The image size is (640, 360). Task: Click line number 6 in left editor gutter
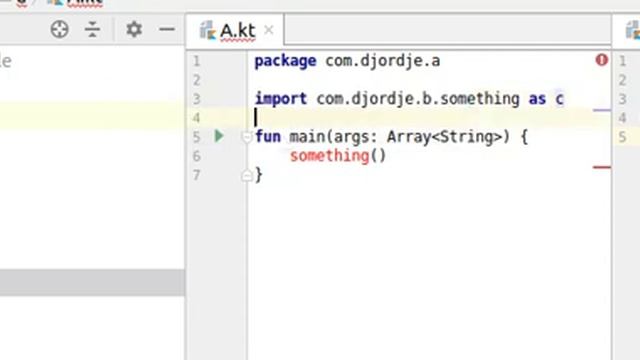pyautogui.click(x=196, y=156)
